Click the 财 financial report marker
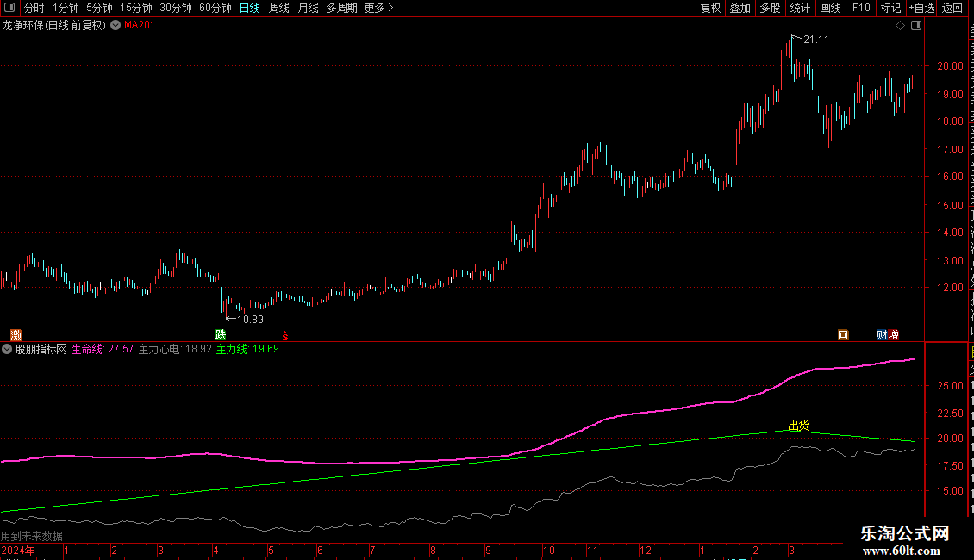Viewport: 974px width, 560px height. click(882, 335)
